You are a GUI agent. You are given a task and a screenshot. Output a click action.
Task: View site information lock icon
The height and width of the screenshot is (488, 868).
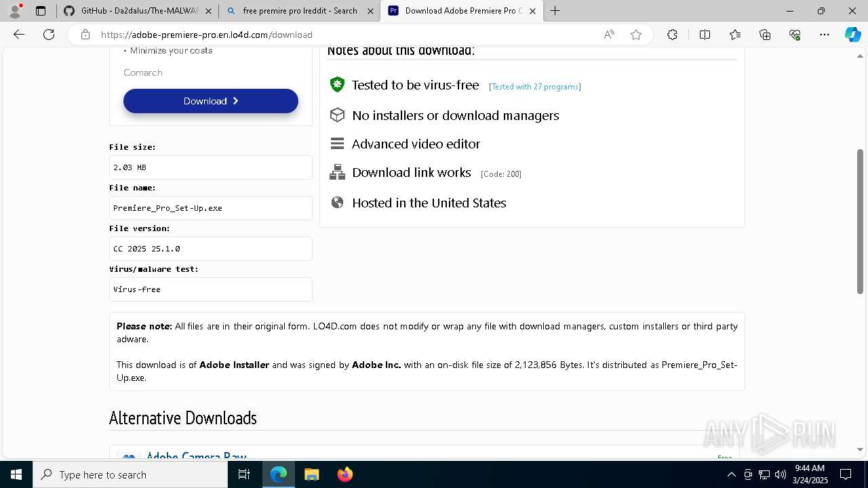pyautogui.click(x=85, y=35)
